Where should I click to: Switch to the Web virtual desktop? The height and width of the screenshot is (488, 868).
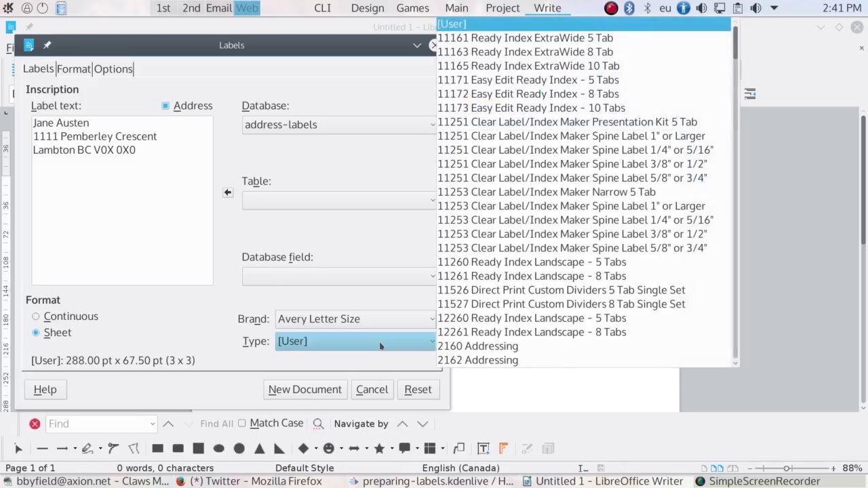[x=247, y=8]
